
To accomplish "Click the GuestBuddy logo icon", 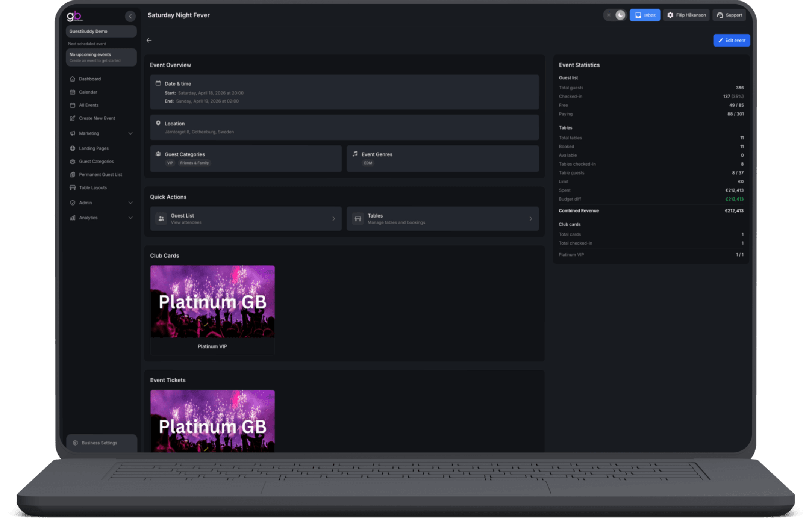I will [74, 16].
